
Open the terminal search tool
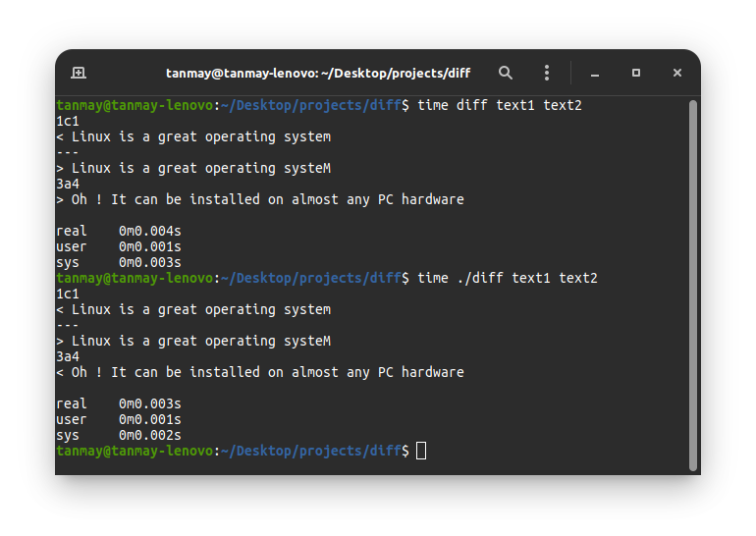(x=506, y=73)
